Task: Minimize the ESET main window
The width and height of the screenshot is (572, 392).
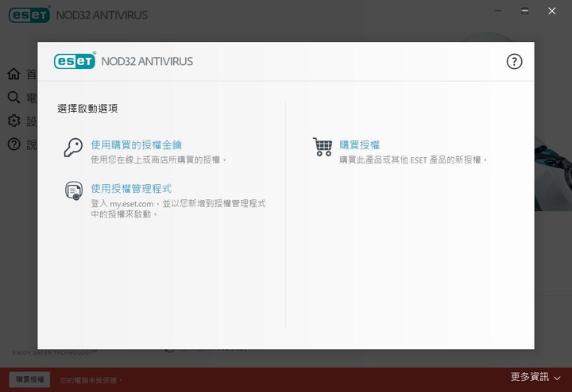Action: pos(498,11)
